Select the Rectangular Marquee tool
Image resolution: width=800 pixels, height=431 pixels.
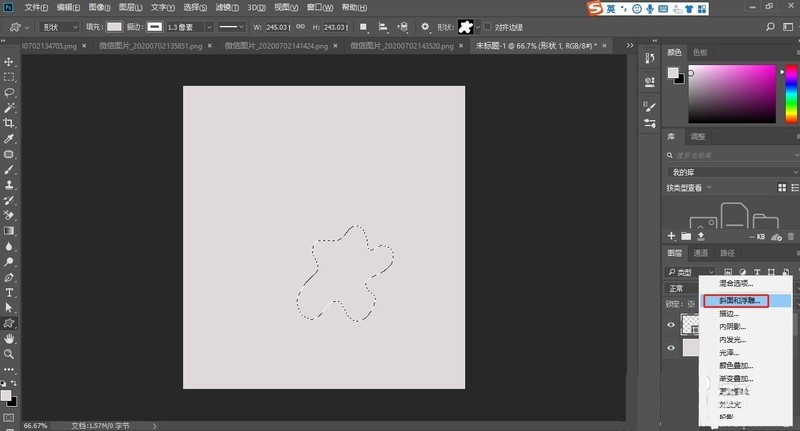(x=9, y=77)
